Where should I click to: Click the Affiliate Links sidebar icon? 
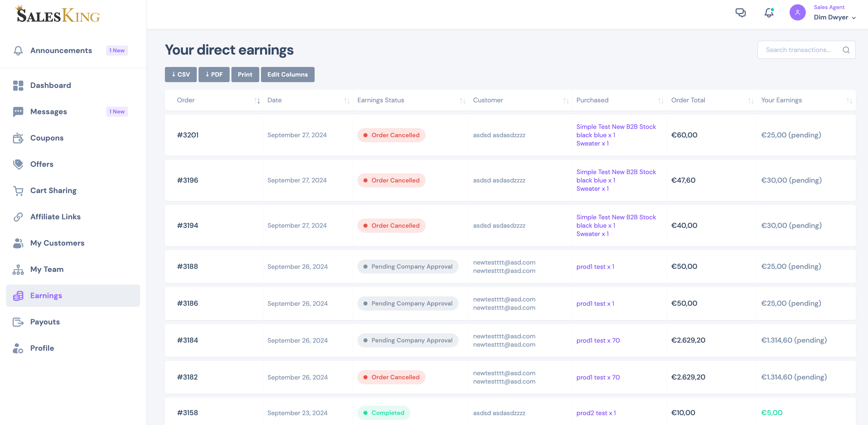click(x=19, y=216)
